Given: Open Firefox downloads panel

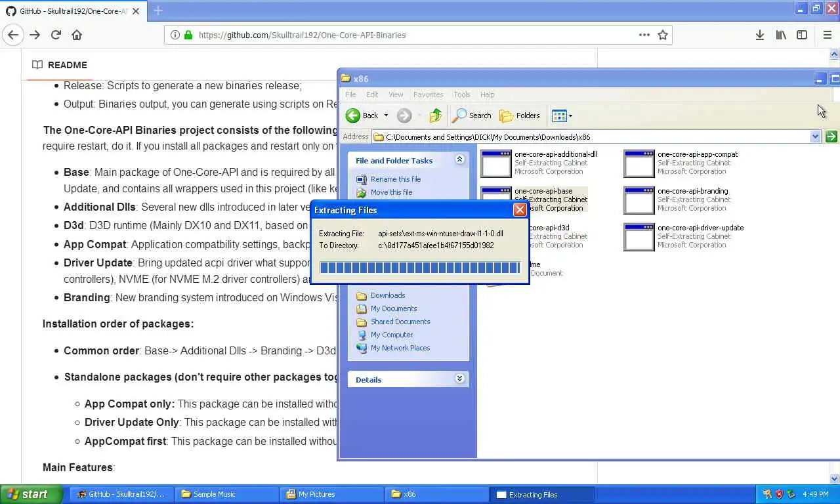Looking at the screenshot, I should click(759, 35).
